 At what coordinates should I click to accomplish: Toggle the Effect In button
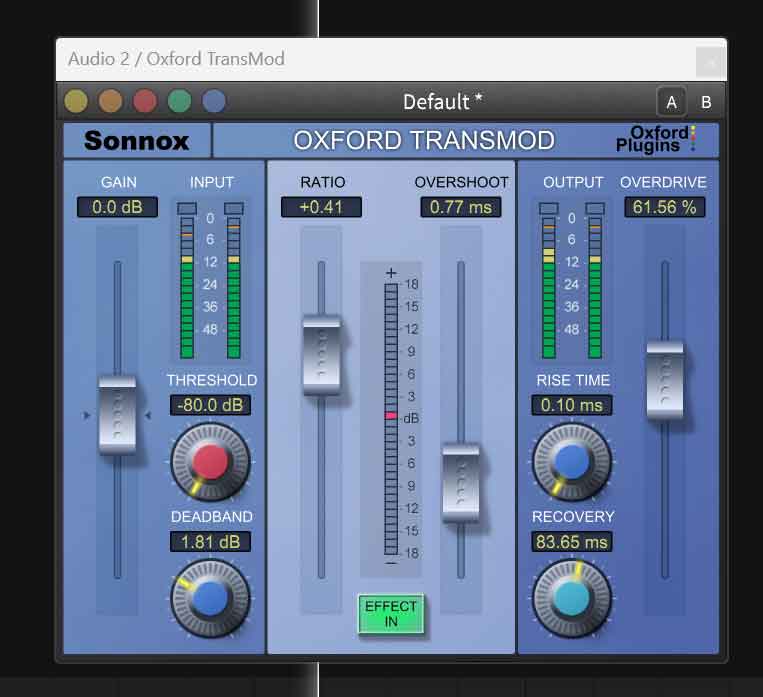click(x=391, y=614)
